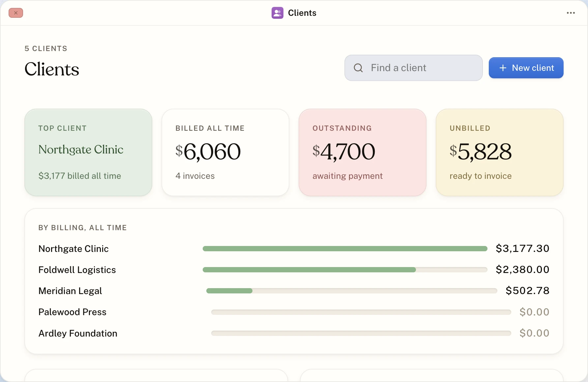
Task: Click the Northgate Clinic billing bar
Action: (345, 249)
